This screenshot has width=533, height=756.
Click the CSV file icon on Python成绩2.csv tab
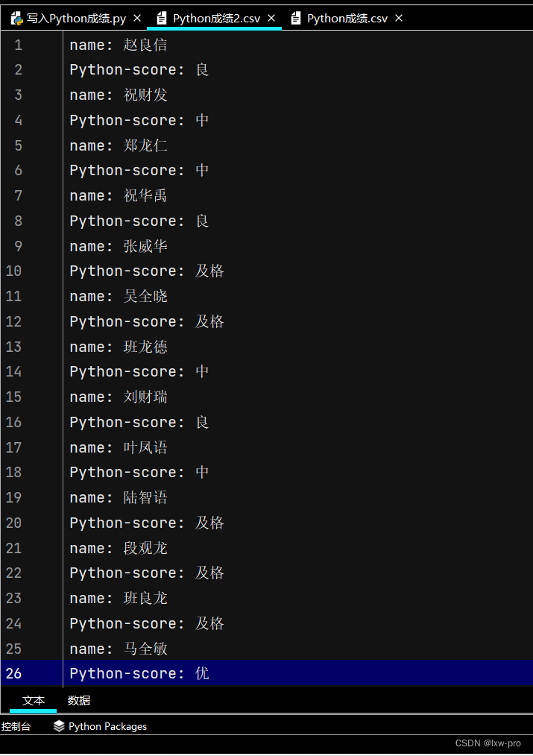pyautogui.click(x=162, y=19)
